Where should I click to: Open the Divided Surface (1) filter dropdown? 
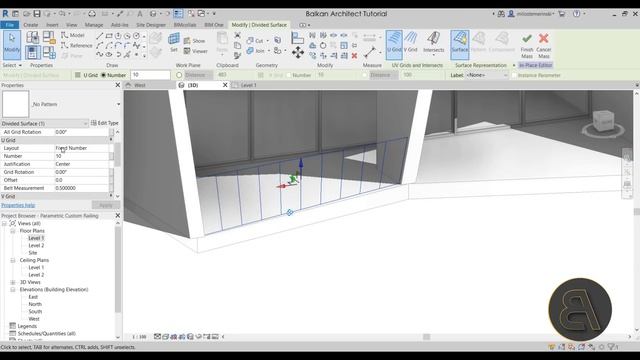point(44,123)
